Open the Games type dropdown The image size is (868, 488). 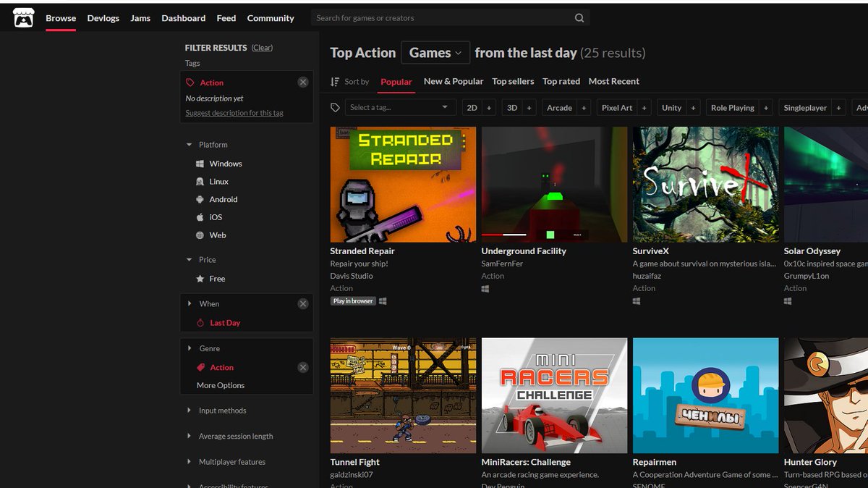pos(435,53)
